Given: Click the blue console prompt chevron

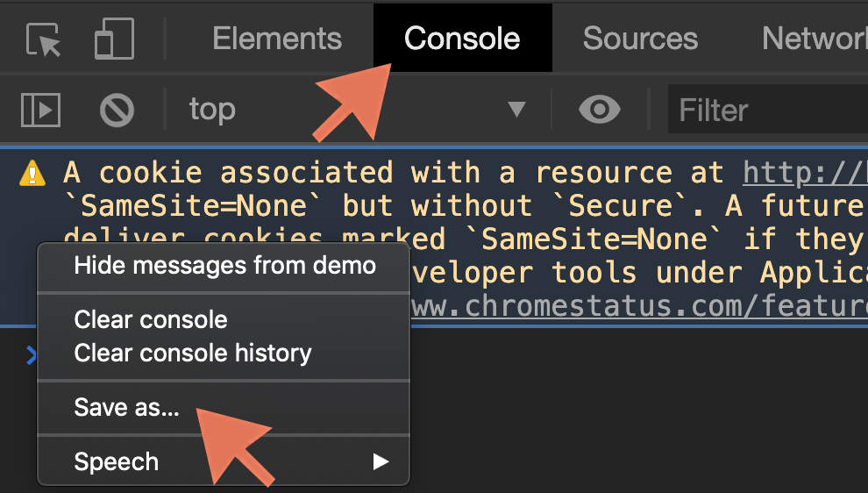Looking at the screenshot, I should pyautogui.click(x=31, y=354).
